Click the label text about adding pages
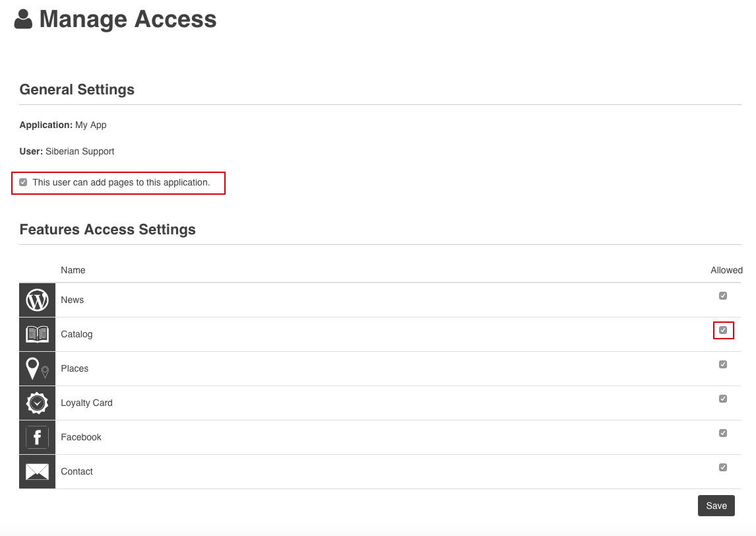Screen dimensions: 756x536 (x=121, y=183)
